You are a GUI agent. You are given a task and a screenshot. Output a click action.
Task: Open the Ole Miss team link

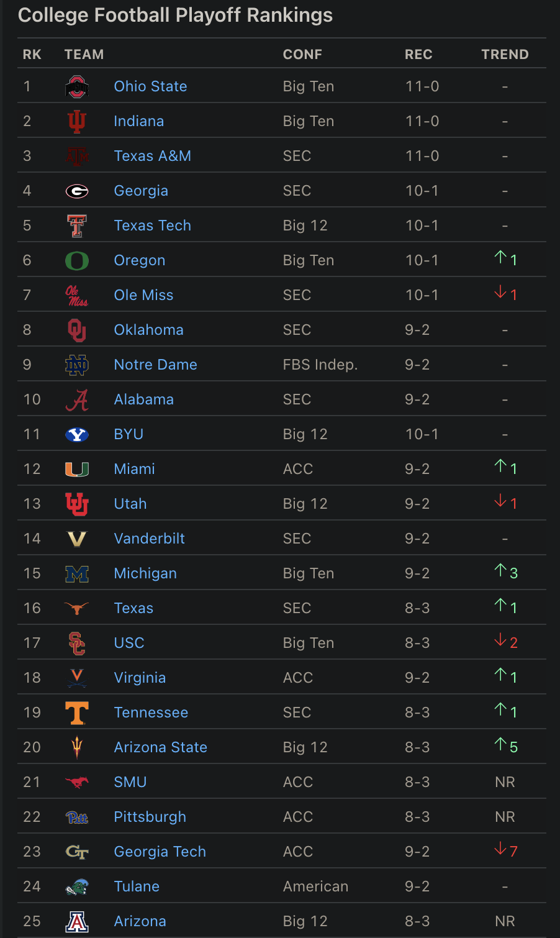(x=143, y=295)
